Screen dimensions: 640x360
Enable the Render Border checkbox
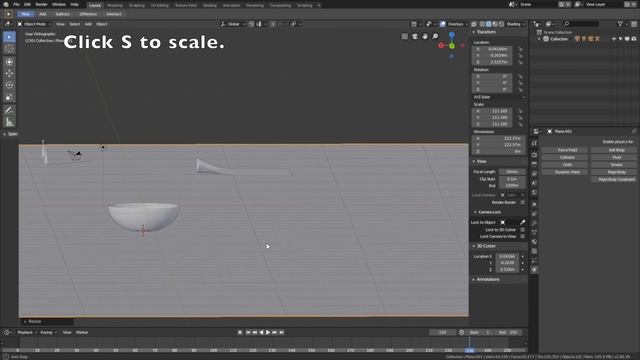tap(522, 202)
